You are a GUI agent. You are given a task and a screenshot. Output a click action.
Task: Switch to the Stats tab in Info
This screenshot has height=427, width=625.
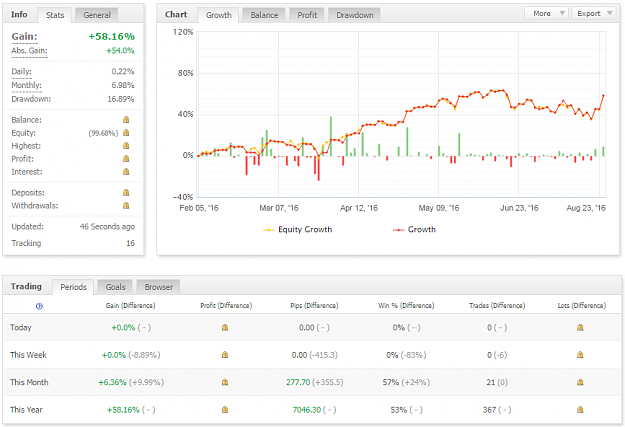[x=55, y=15]
